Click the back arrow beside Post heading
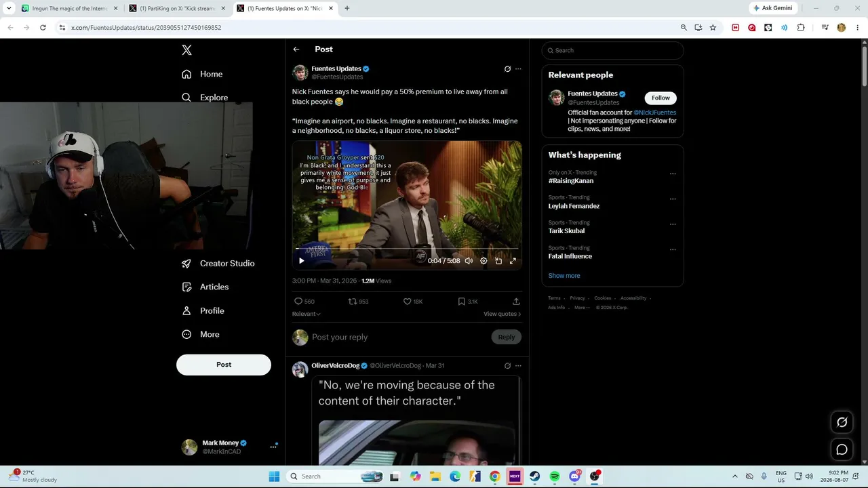This screenshot has width=868, height=488. pos(296,49)
